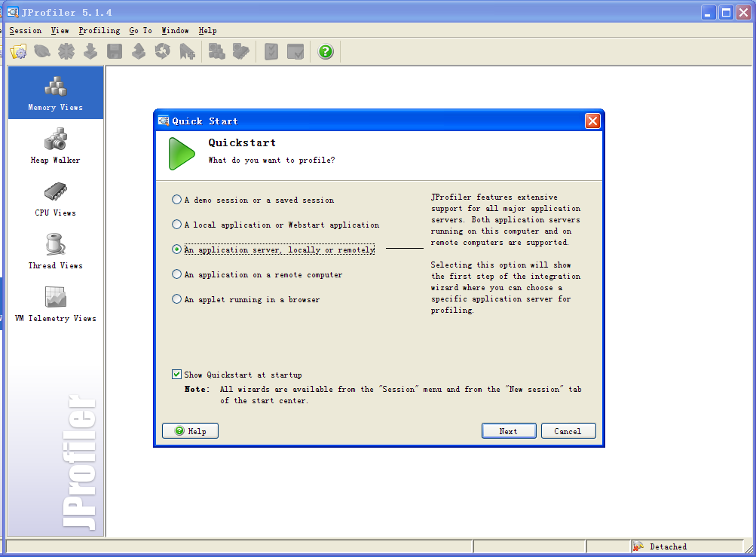This screenshot has width=756, height=557.
Task: Select 'A local application or Webstart application'
Action: coord(276,225)
